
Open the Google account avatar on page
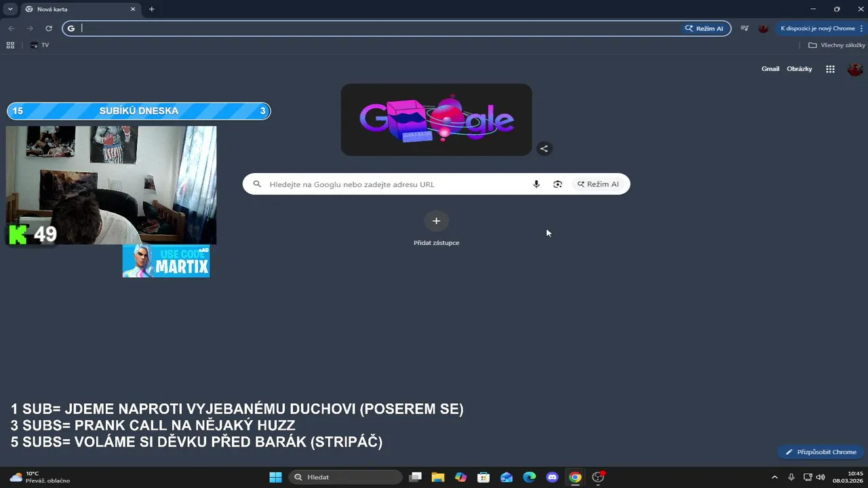[x=855, y=69]
